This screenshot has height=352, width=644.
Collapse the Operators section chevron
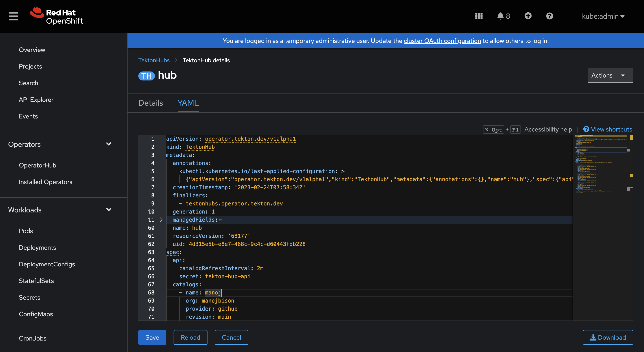point(109,144)
